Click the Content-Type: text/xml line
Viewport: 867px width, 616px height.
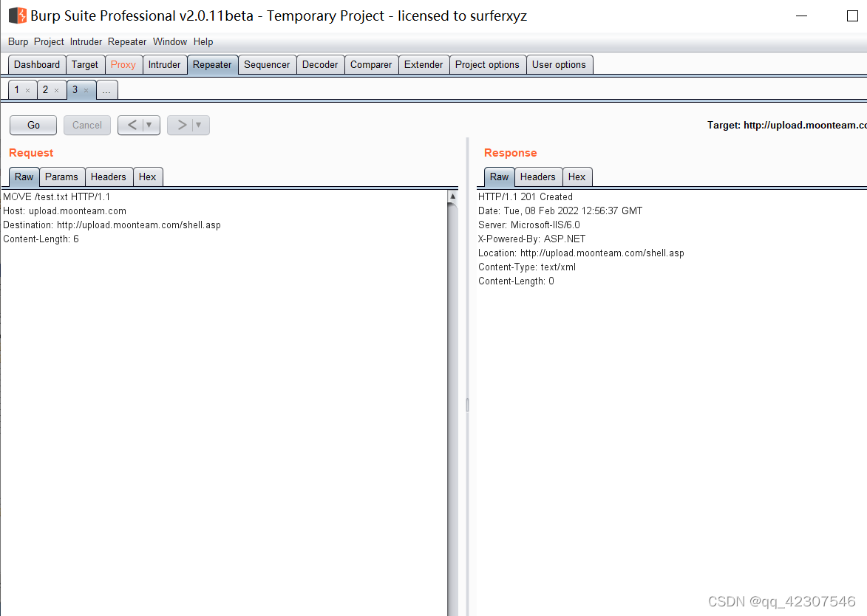pyautogui.click(x=527, y=267)
